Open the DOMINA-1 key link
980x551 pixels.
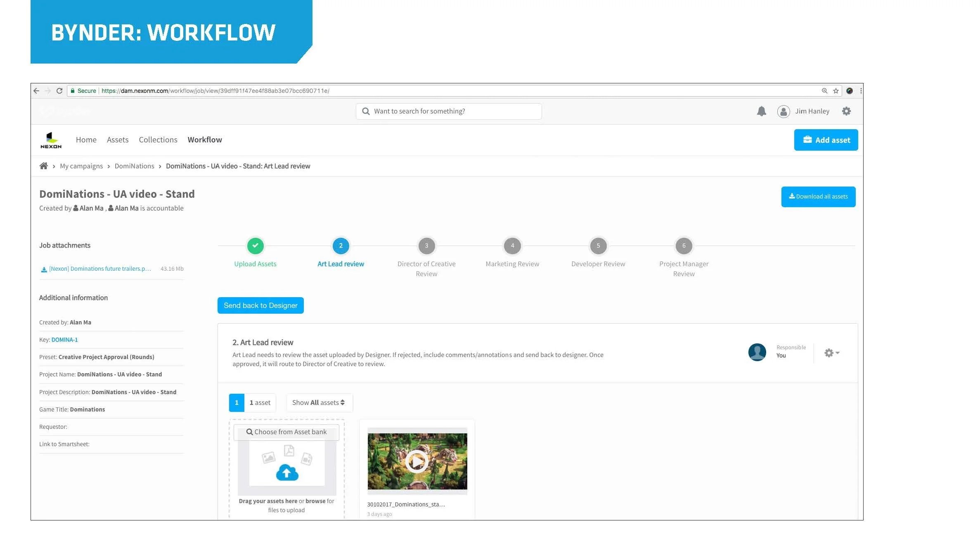(64, 340)
